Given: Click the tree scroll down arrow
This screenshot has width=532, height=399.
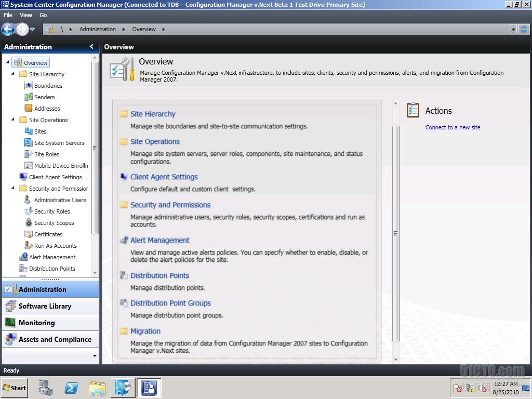Looking at the screenshot, I should click(95, 272).
